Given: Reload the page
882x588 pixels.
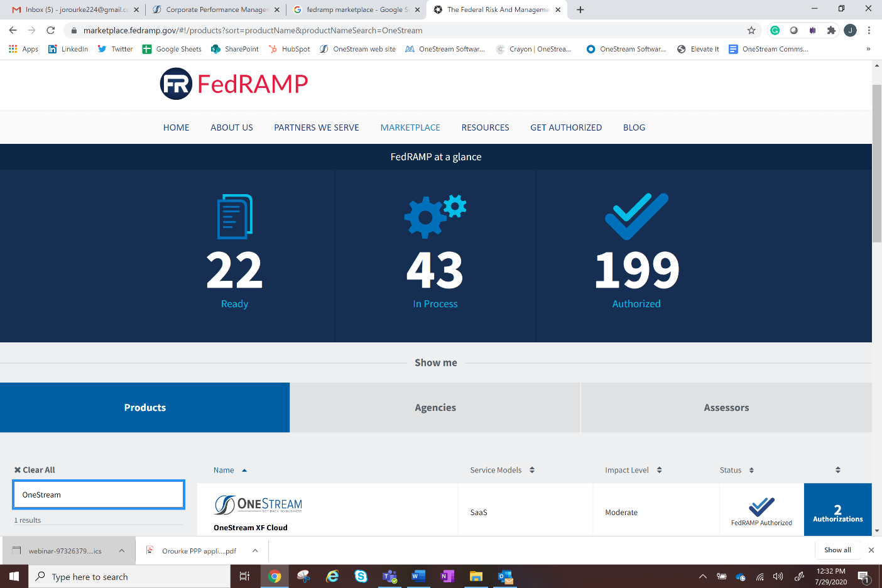Looking at the screenshot, I should coord(51,30).
